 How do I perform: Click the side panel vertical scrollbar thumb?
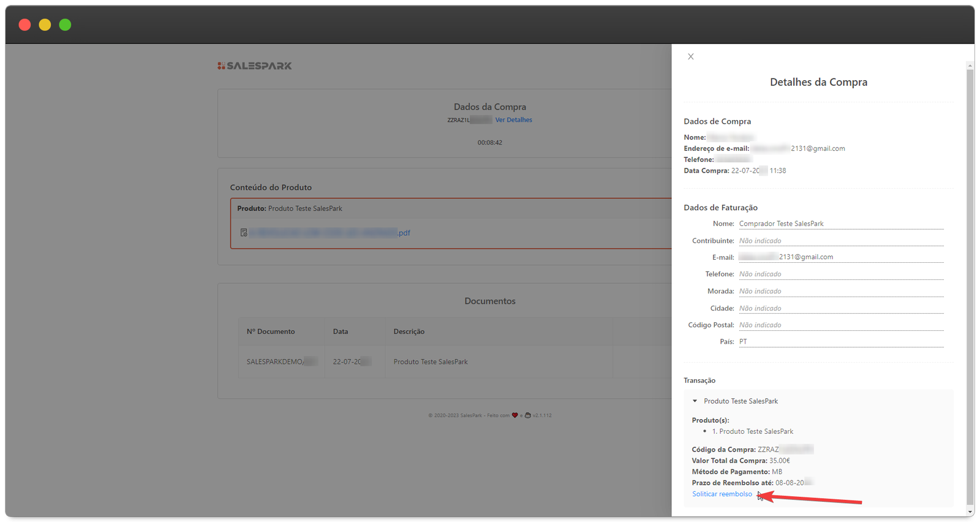(x=970, y=282)
